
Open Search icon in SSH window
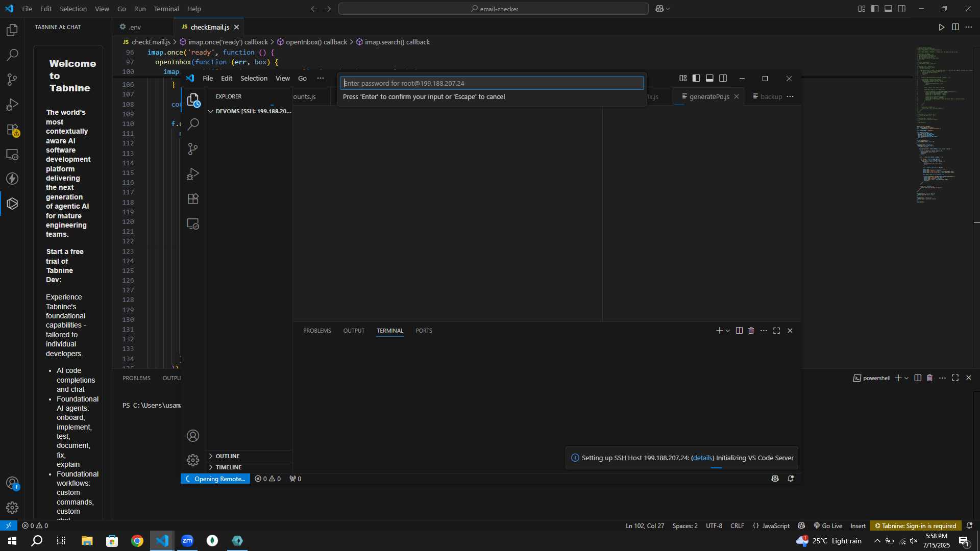tap(193, 124)
